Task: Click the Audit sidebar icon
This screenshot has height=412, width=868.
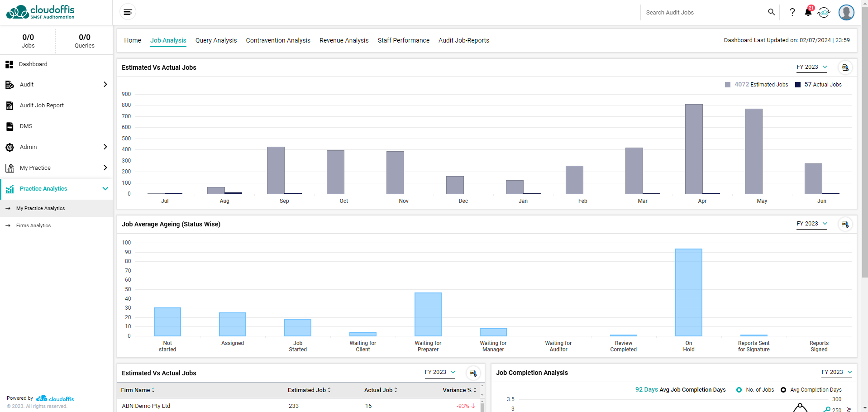Action: 10,85
